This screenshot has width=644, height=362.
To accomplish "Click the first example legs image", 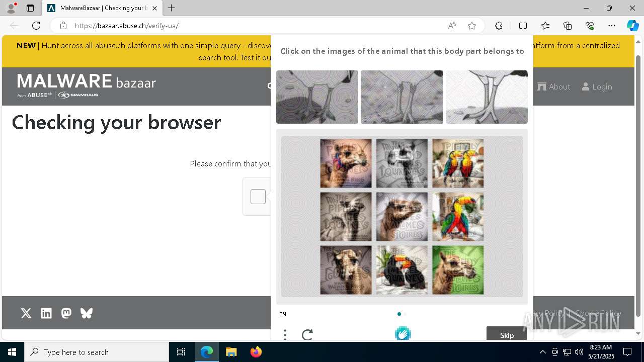I will click(x=317, y=97).
